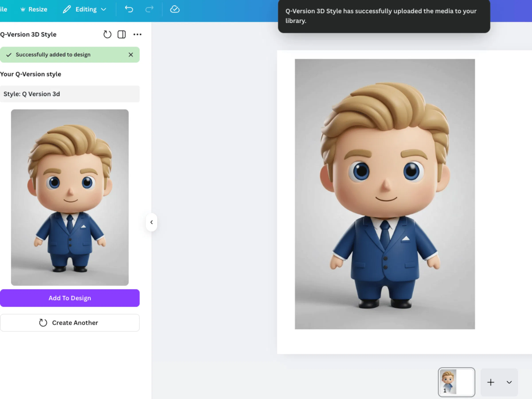532x399 pixels.
Task: Reload the Q-Version 3D Style app
Action: (x=107, y=34)
